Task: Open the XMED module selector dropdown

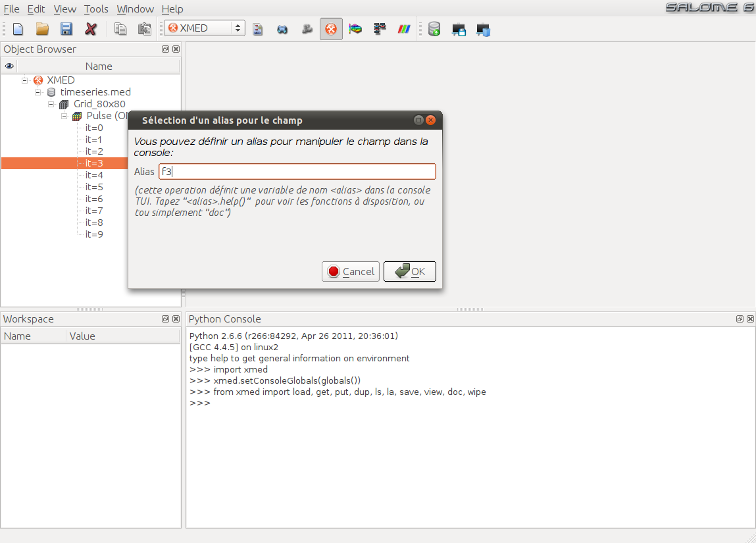Action: (x=205, y=28)
